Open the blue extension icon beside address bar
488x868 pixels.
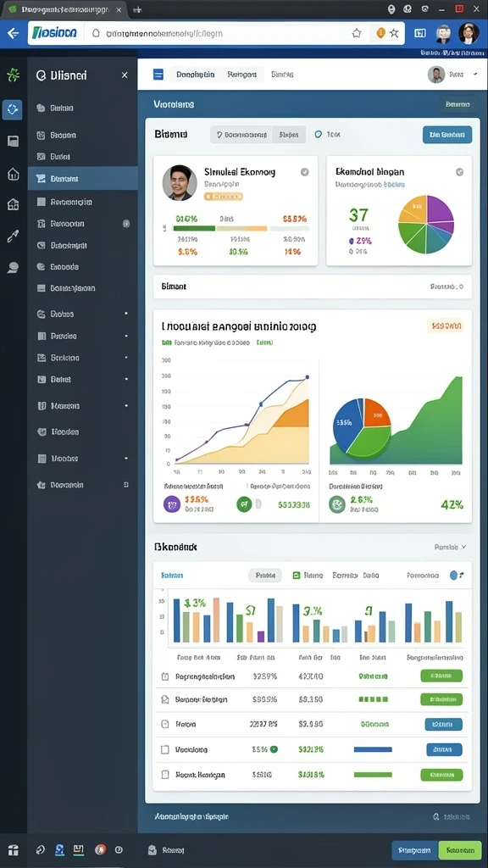(x=420, y=33)
